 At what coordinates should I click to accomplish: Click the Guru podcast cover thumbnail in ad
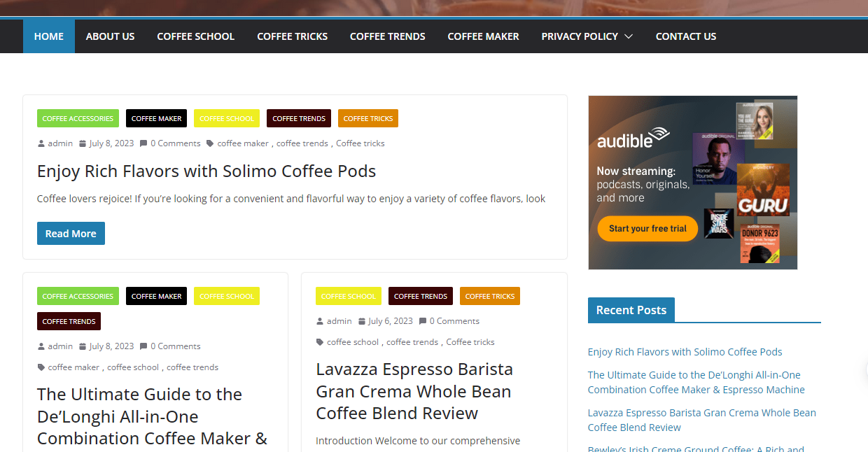(763, 190)
